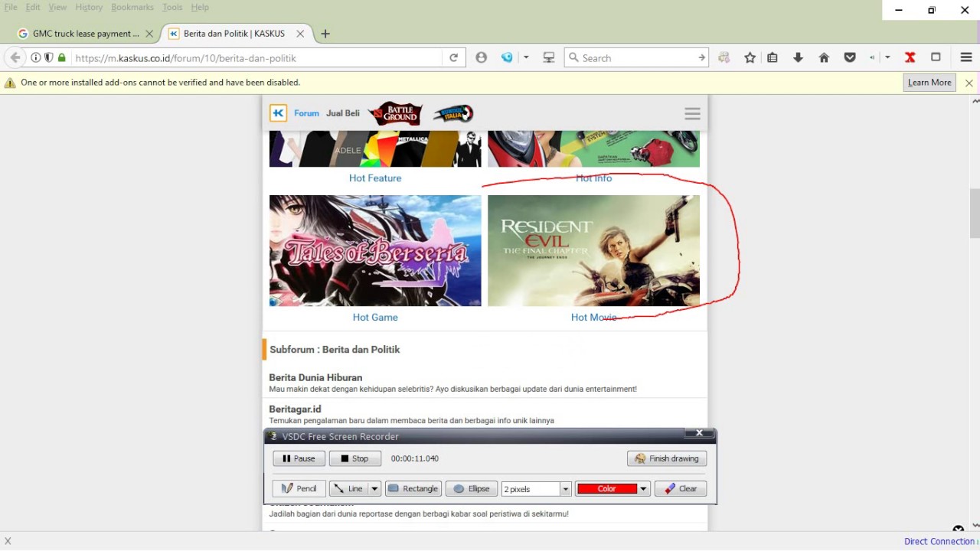Open the File menu
980x551 pixels.
11,7
